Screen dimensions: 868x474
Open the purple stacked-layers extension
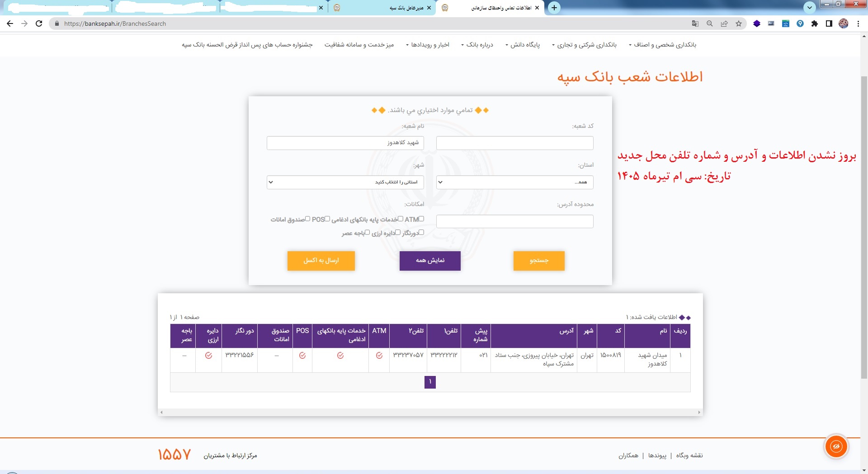point(757,23)
